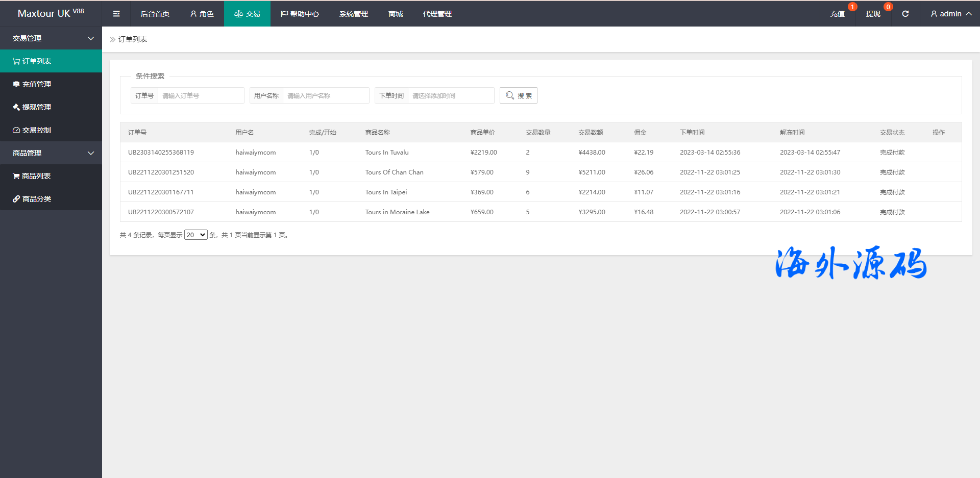Image resolution: width=980 pixels, height=478 pixels.
Task: Go to 代理管理 in top navigation
Action: pyautogui.click(x=437, y=14)
